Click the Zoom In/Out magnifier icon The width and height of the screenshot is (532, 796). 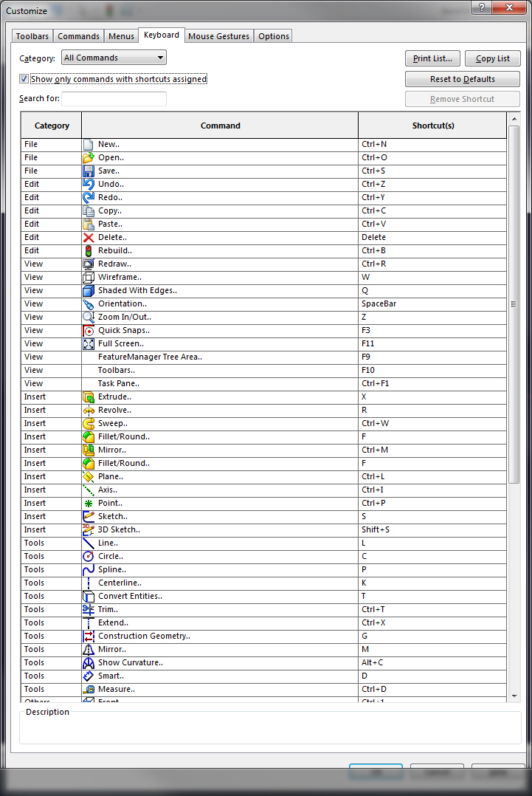(89, 317)
